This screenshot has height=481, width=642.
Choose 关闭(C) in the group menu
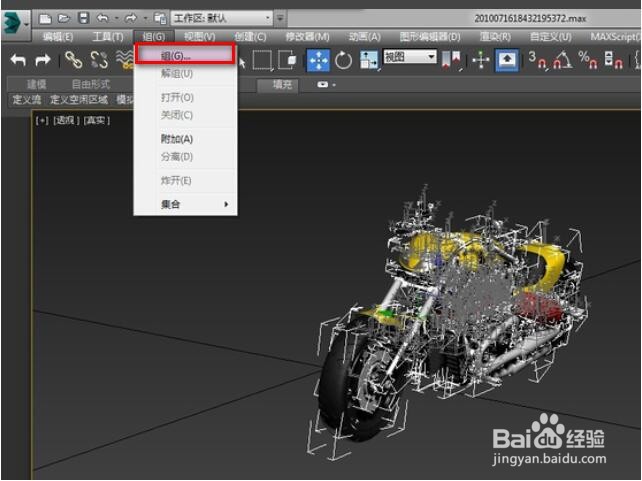tap(186, 115)
